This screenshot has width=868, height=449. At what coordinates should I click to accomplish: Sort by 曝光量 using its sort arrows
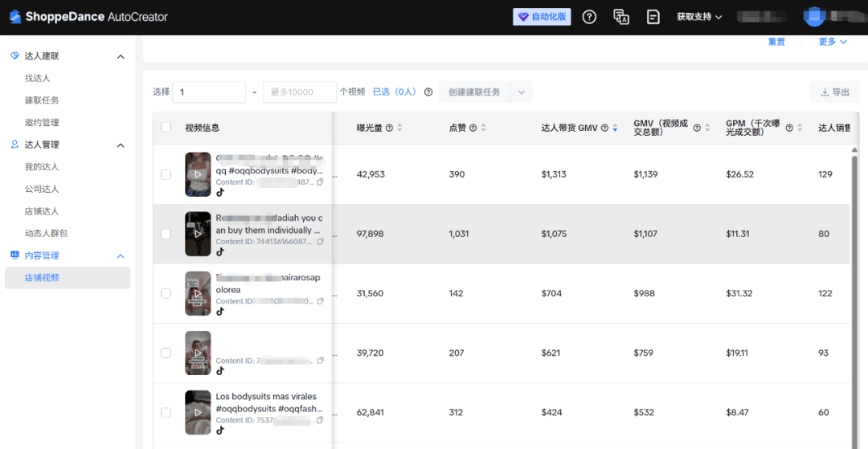point(399,128)
